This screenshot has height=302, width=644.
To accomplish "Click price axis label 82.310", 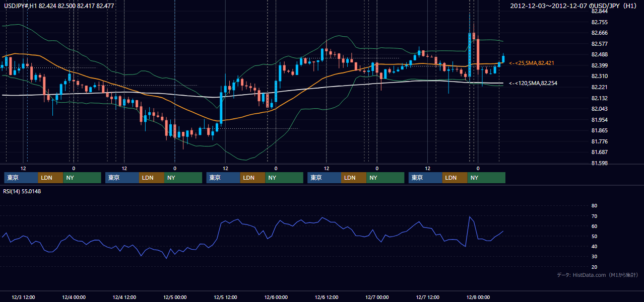I will pyautogui.click(x=599, y=76).
